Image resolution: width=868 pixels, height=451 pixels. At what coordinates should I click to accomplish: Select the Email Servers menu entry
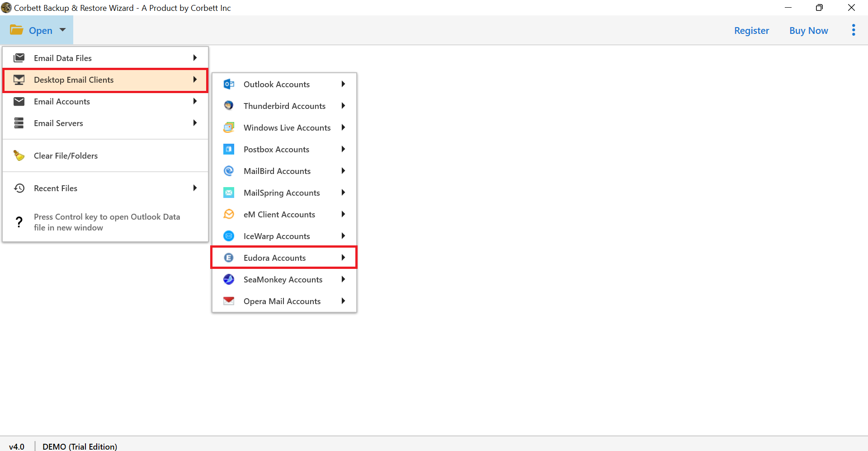(x=105, y=123)
